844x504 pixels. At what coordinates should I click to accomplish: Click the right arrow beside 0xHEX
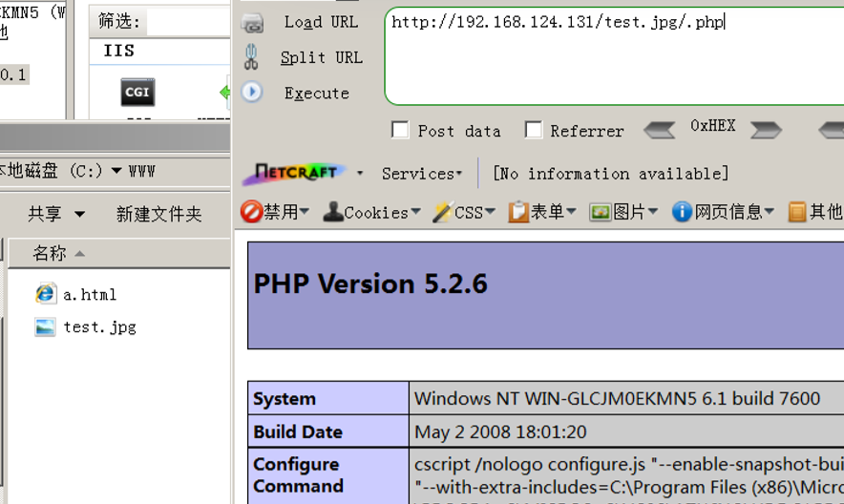click(x=766, y=130)
